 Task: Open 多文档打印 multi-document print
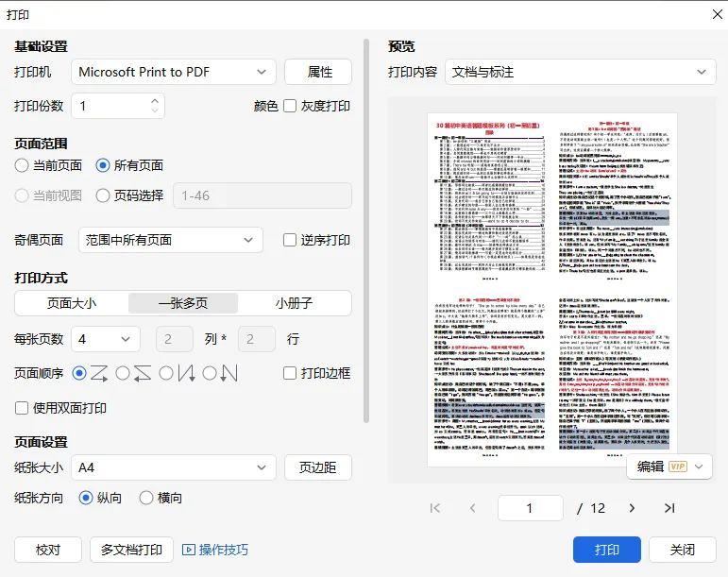pos(132,550)
